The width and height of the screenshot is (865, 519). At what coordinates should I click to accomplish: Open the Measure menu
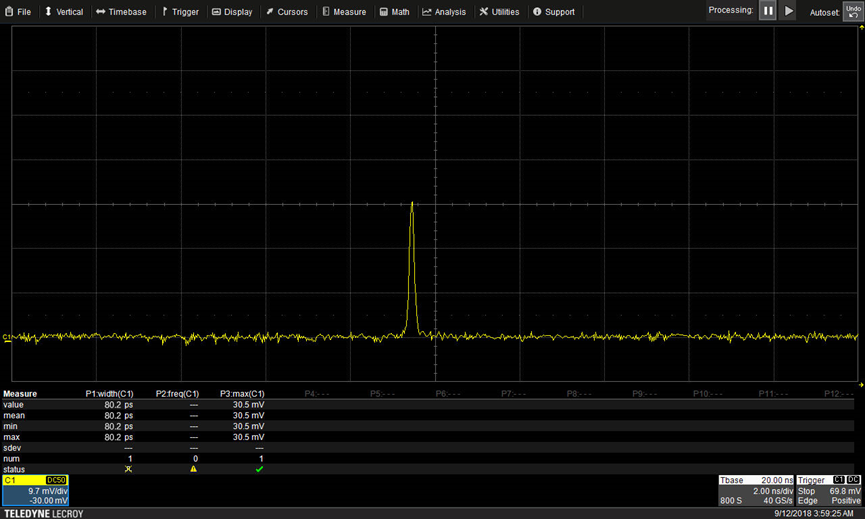pos(344,12)
